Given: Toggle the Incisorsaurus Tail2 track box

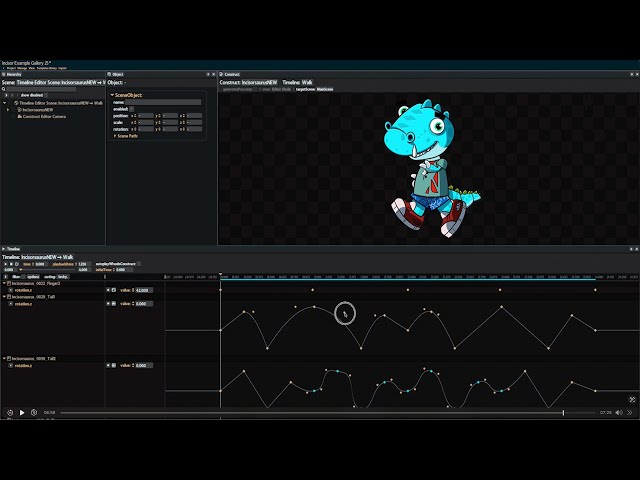Looking at the screenshot, I should point(9,358).
